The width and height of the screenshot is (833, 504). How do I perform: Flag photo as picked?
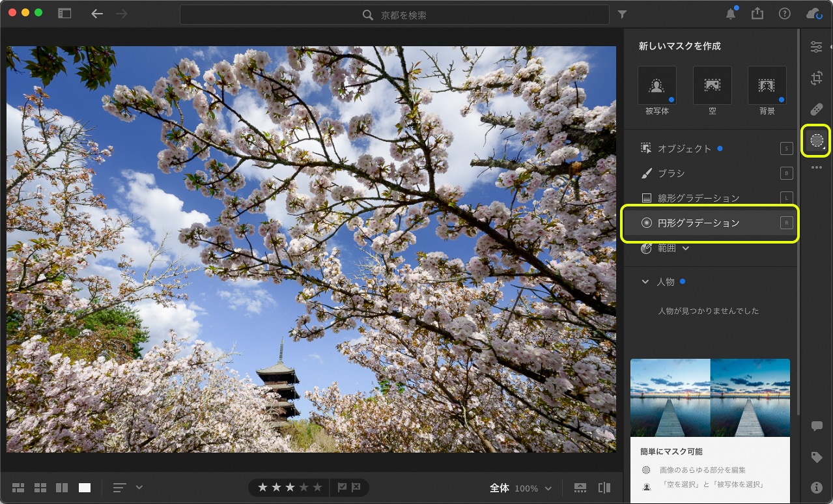[343, 487]
